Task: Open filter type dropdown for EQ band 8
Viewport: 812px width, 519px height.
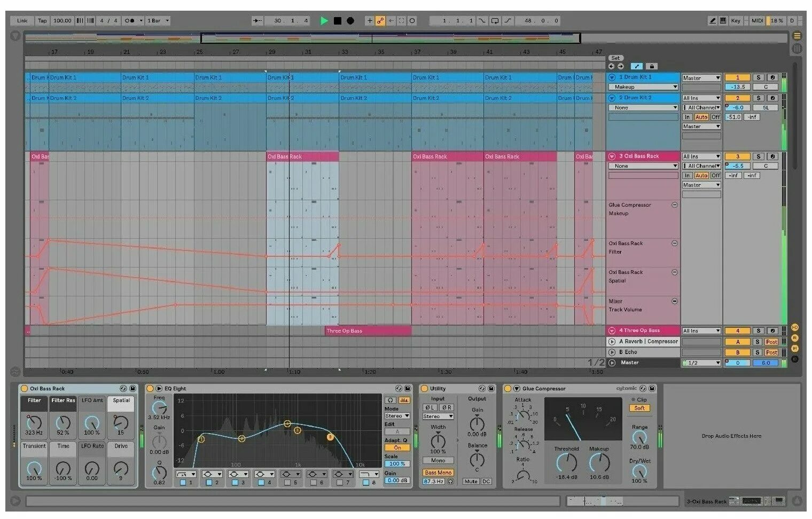Action: pos(369,474)
